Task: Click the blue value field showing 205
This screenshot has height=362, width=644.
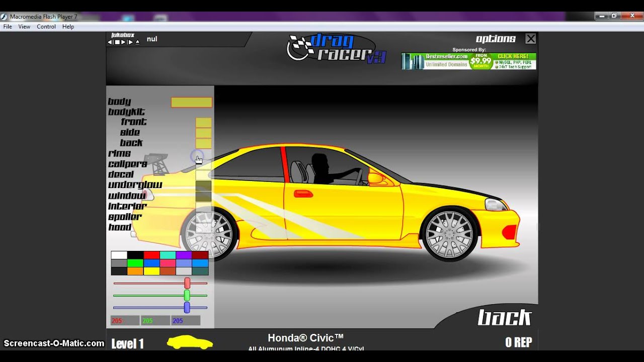Action: (x=186, y=321)
